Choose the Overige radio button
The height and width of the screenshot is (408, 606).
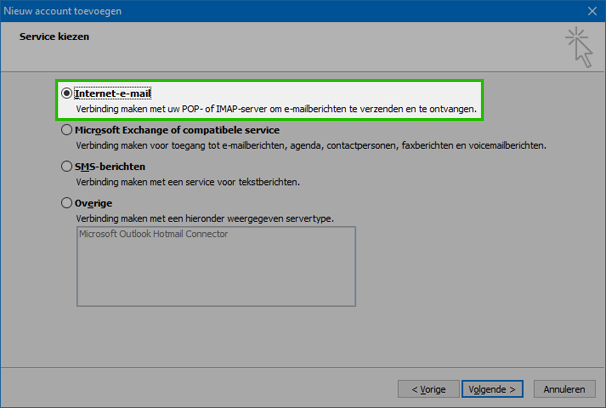(x=66, y=203)
